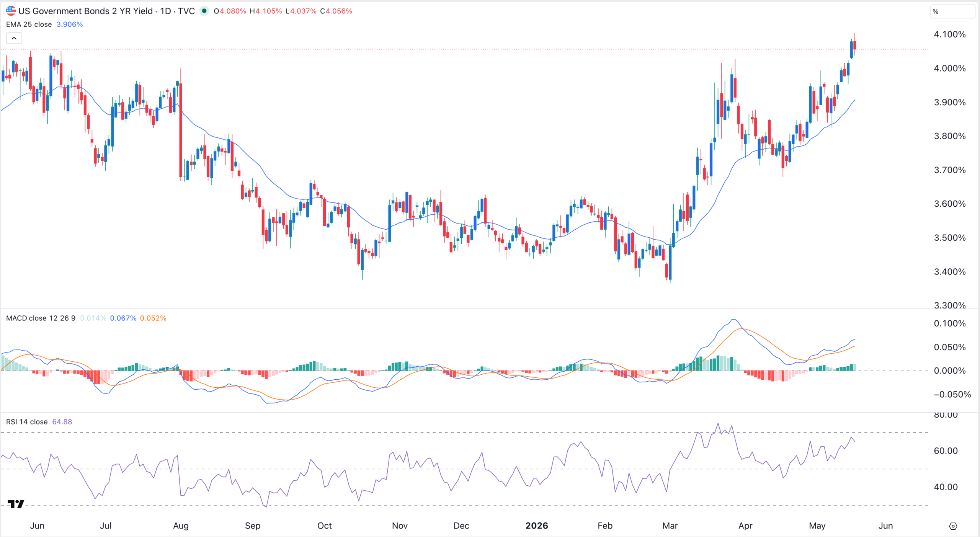Collapse the indicator legend chevron
Viewport: 980px width, 537px height.
pyautogui.click(x=14, y=38)
